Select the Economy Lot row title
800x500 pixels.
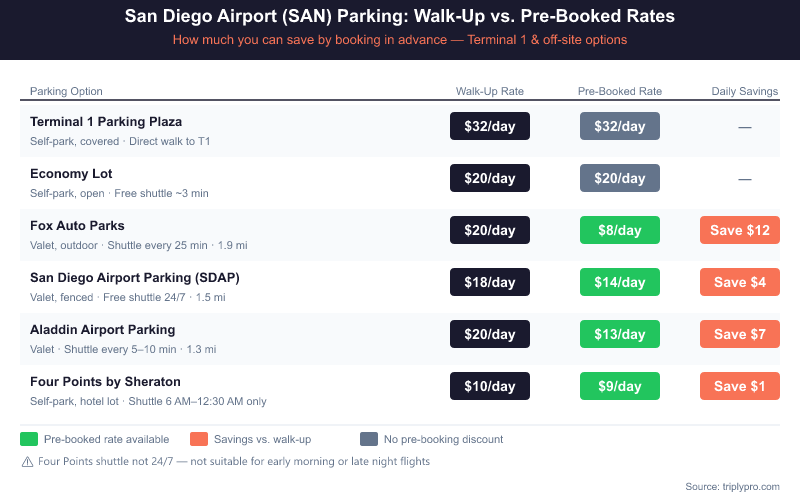tap(71, 174)
